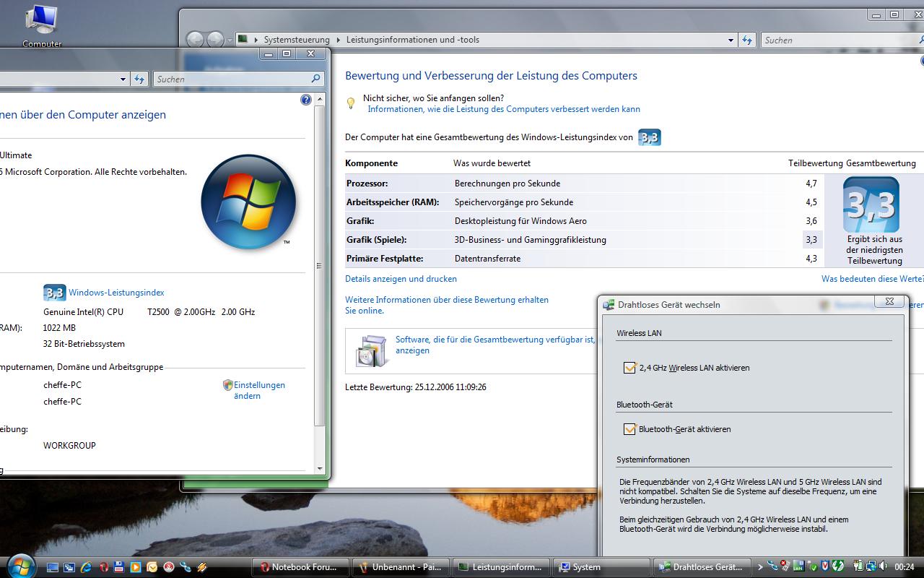Expand hidden tray icons chevron
Viewport: 924px width, 578px height.
point(760,567)
